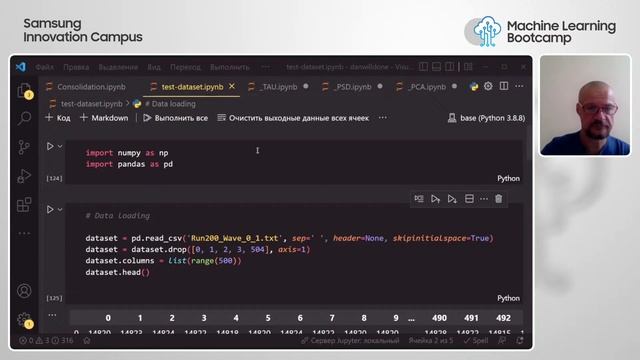Click the dataset.head() line in code
This screenshot has height=360, width=640.
point(118,272)
